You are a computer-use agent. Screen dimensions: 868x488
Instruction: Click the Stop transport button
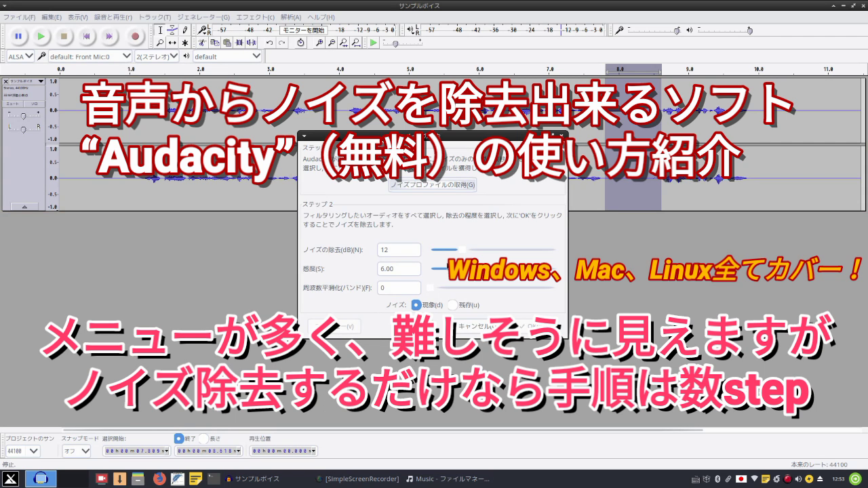click(x=64, y=36)
